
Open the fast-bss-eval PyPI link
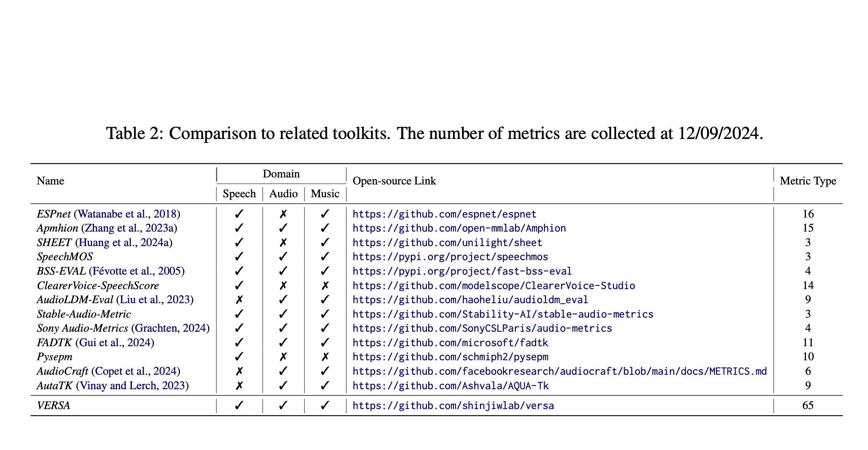tap(462, 271)
